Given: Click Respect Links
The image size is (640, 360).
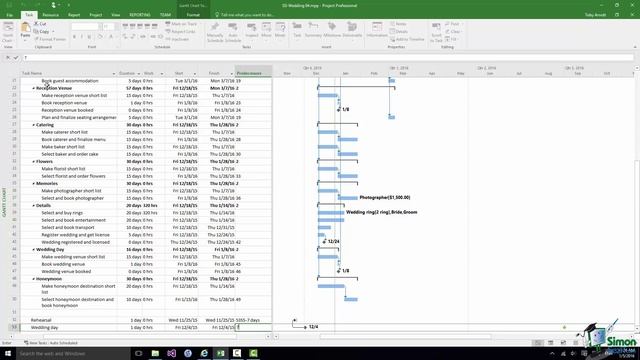Looking at the screenshot, I should pos(180,31).
